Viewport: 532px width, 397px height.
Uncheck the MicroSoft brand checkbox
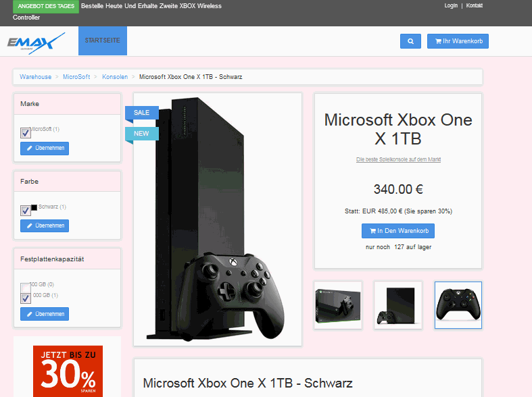26,133
